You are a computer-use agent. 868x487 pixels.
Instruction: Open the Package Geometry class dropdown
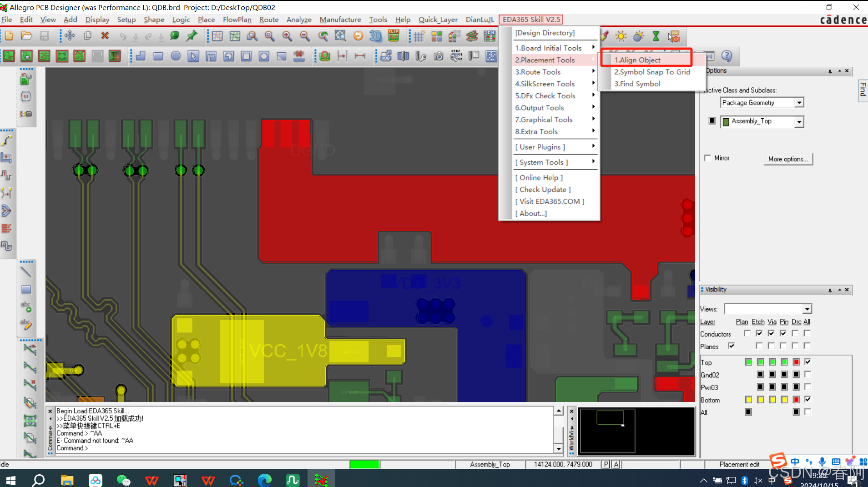pos(799,103)
